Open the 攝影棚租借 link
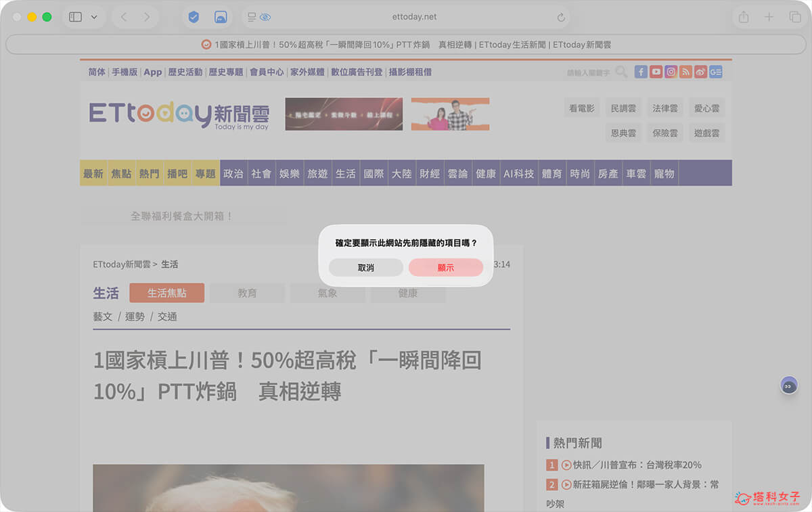 [410, 72]
